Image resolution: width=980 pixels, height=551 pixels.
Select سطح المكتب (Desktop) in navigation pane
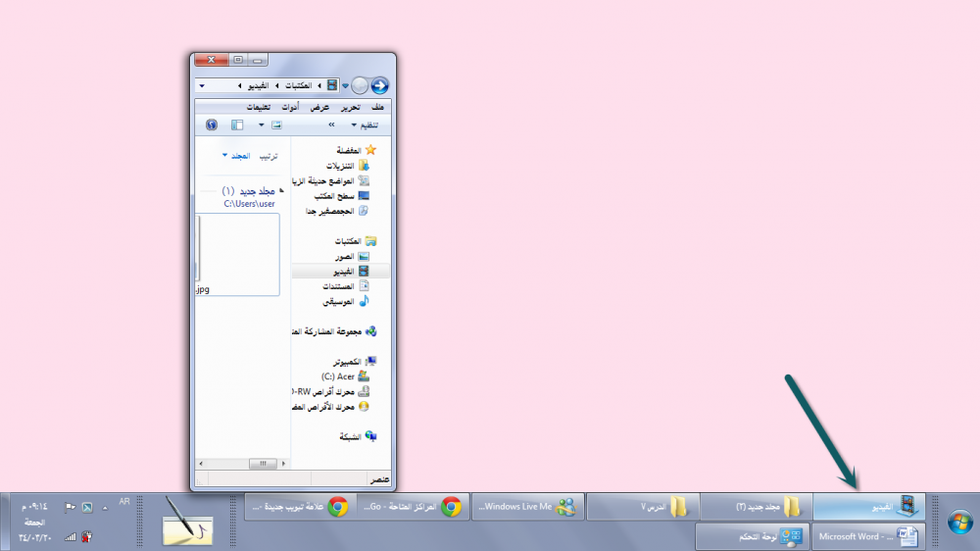click(x=334, y=195)
